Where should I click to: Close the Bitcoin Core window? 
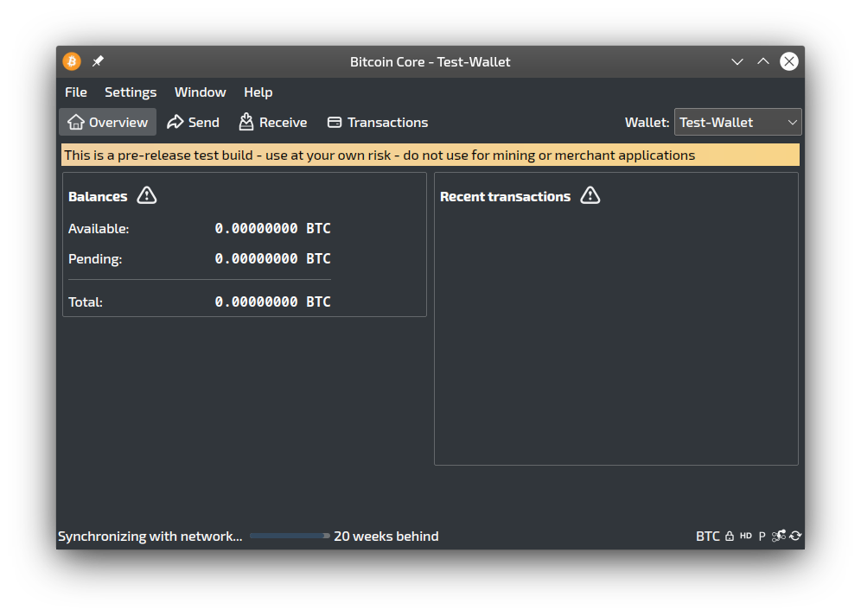coord(789,61)
